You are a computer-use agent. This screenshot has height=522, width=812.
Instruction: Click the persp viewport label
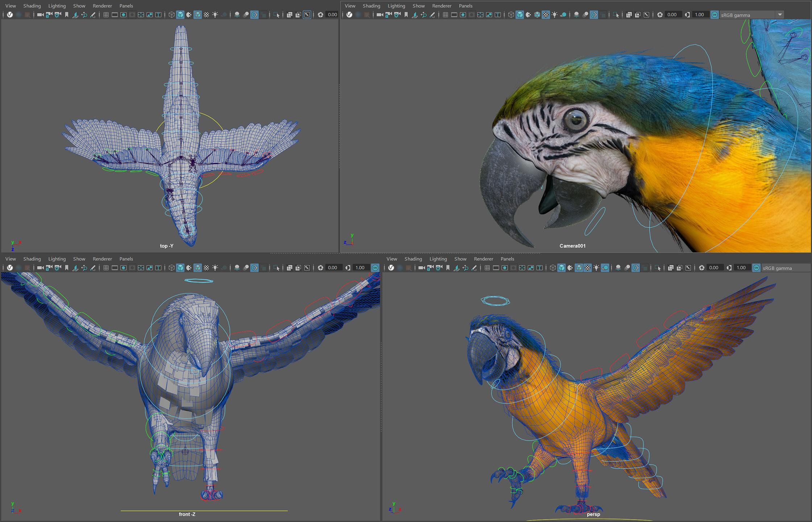tap(593, 514)
